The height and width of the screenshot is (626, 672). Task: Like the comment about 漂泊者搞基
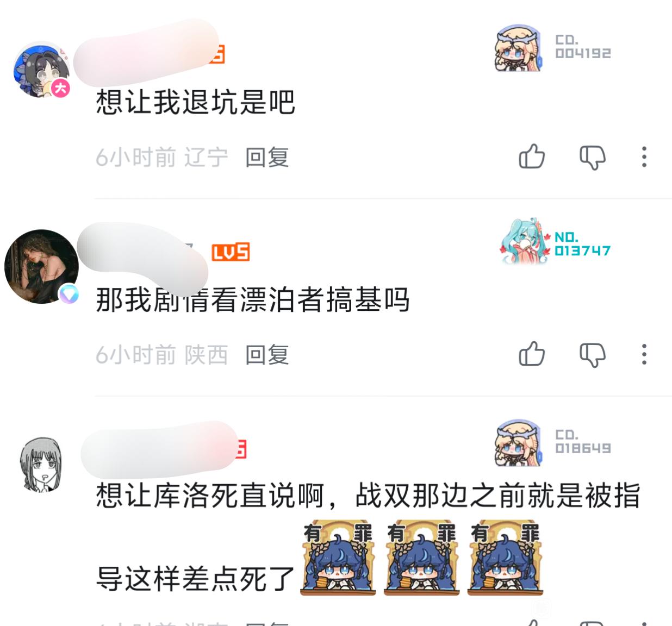[x=532, y=354]
